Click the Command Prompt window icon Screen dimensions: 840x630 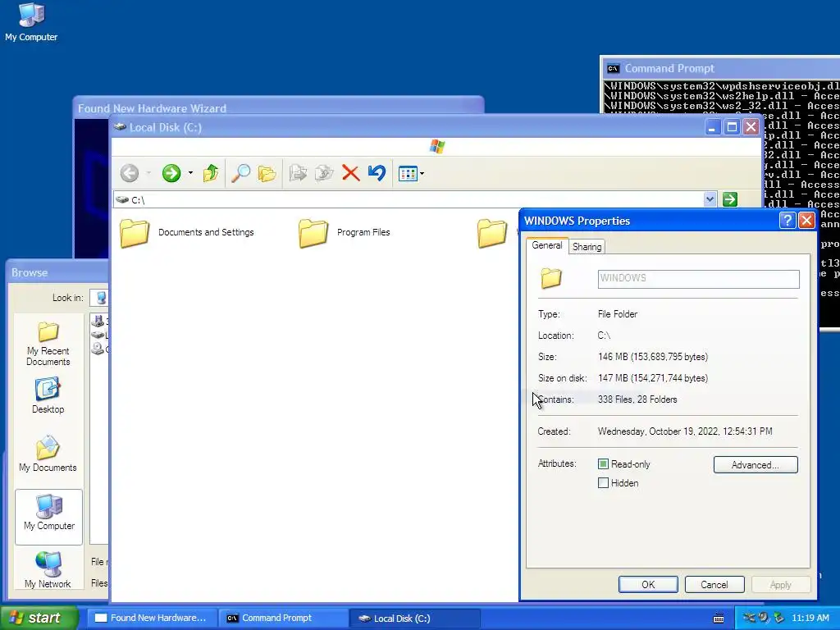pyautogui.click(x=613, y=69)
